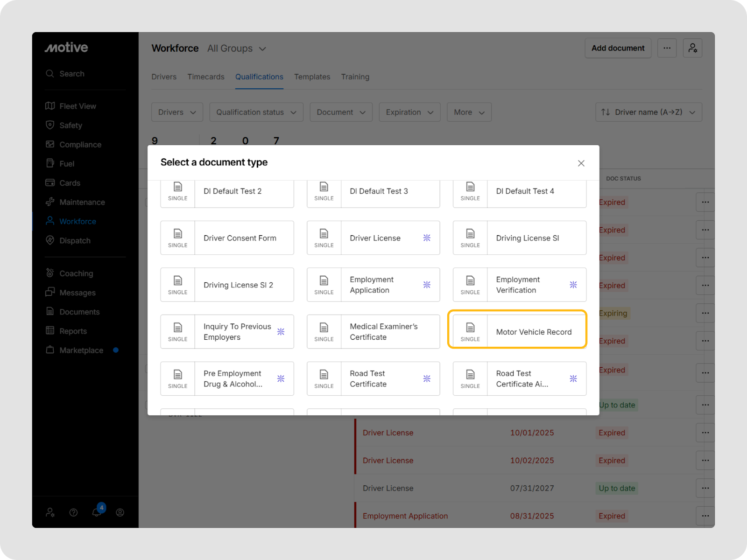This screenshot has width=747, height=560.
Task: Close the document type dialog
Action: (581, 163)
